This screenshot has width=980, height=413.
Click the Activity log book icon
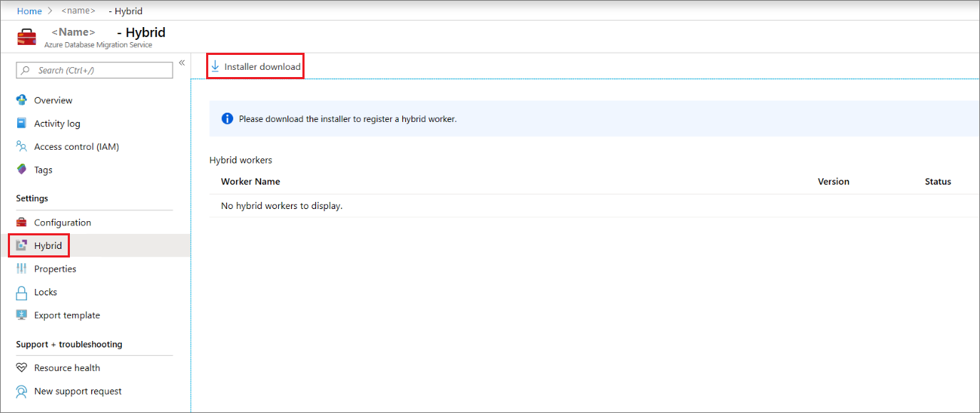[21, 123]
